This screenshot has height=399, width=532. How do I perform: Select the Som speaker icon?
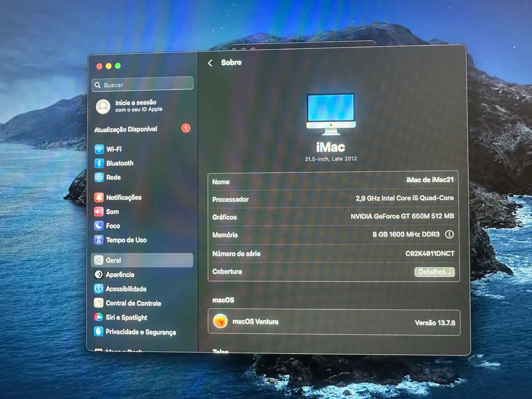pos(99,212)
